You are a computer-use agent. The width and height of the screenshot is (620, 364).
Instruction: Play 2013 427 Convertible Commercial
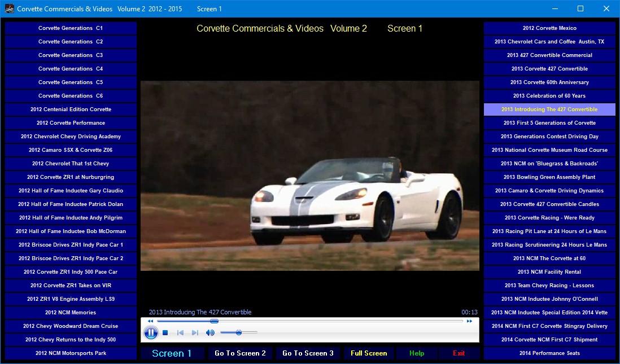pos(549,55)
